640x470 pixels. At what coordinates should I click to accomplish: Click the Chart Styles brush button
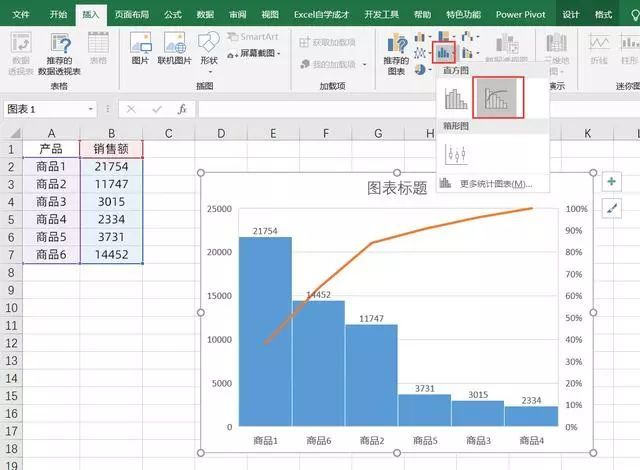coord(611,208)
